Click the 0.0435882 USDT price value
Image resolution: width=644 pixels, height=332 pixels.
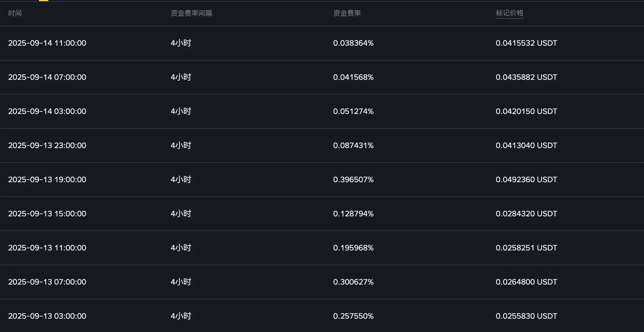click(x=526, y=77)
